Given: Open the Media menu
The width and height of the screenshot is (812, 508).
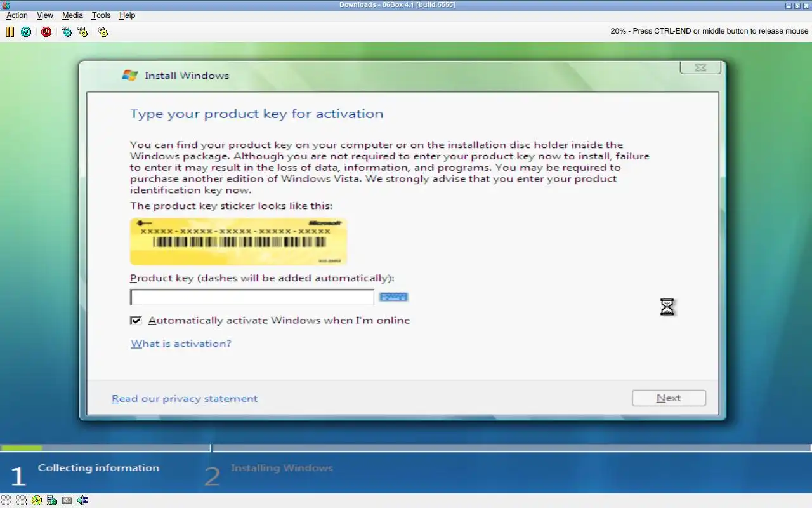Looking at the screenshot, I should tap(72, 15).
